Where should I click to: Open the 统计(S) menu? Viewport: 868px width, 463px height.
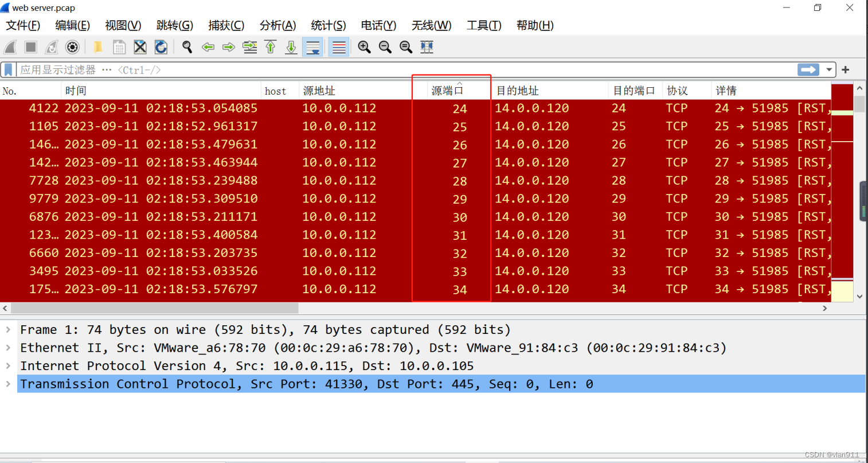(328, 25)
